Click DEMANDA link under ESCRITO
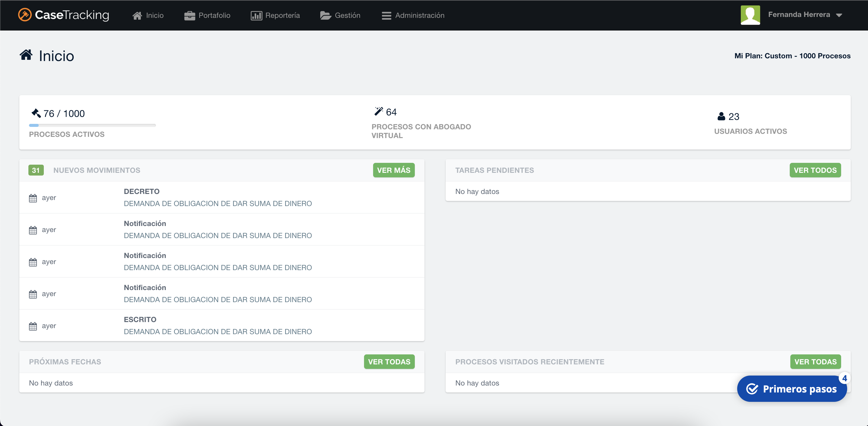 pos(218,332)
